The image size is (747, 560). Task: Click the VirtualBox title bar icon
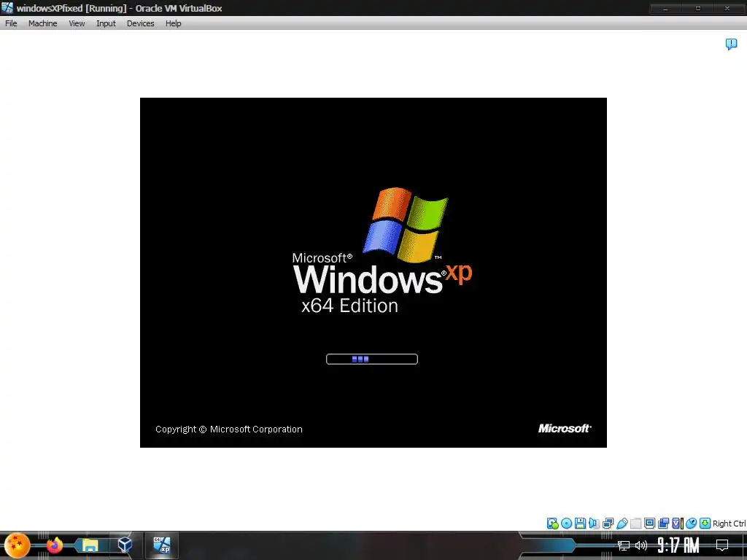click(7, 8)
